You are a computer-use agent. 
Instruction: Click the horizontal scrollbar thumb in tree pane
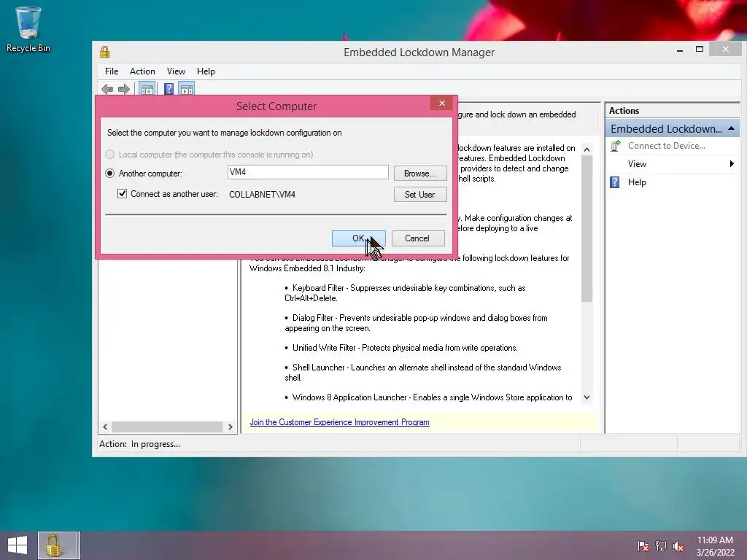pos(167,427)
